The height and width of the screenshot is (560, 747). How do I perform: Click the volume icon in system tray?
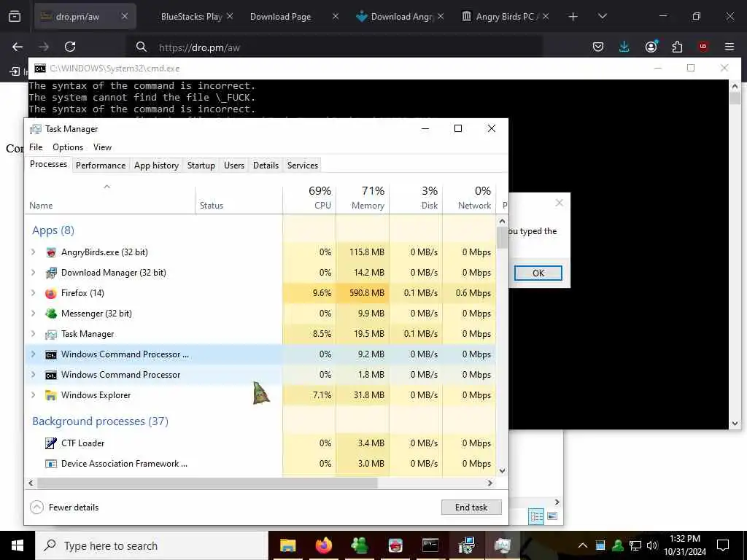[652, 545]
